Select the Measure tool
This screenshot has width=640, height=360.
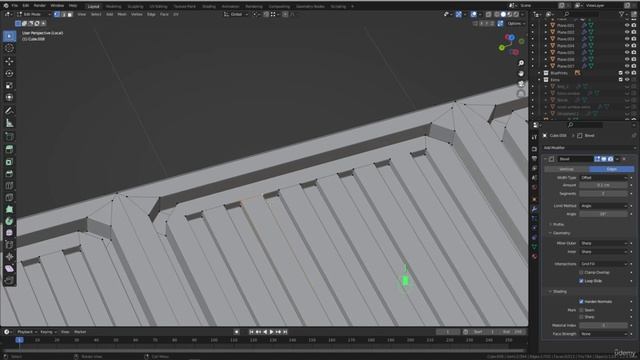coord(9,123)
